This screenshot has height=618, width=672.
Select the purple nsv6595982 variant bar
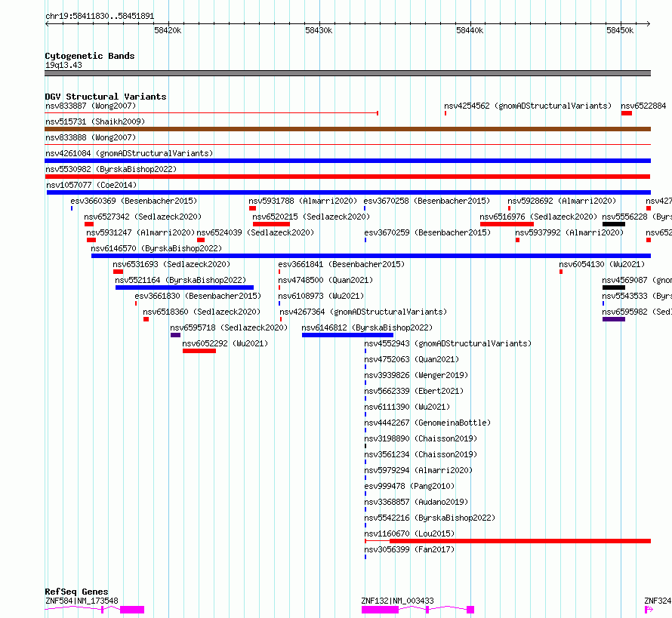[614, 319]
